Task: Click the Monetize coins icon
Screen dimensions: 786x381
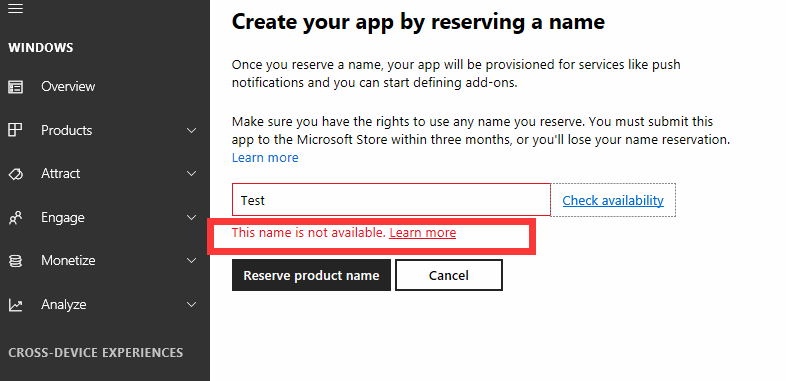Action: (x=16, y=261)
